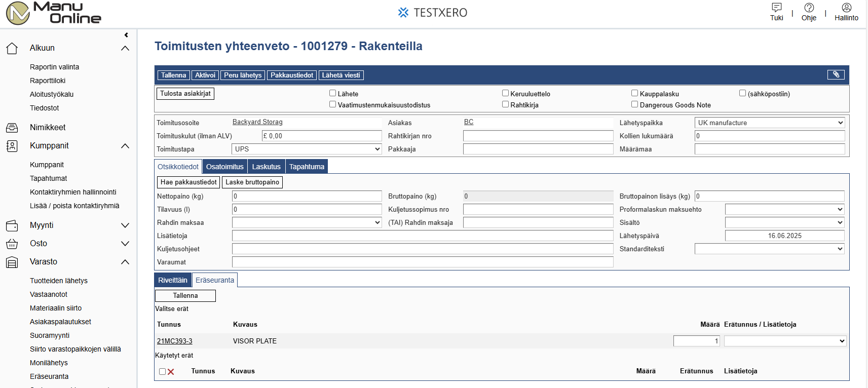Image resolution: width=868 pixels, height=388 pixels.
Task: Switch to the Otsikkotiedot tab
Action: click(x=178, y=167)
